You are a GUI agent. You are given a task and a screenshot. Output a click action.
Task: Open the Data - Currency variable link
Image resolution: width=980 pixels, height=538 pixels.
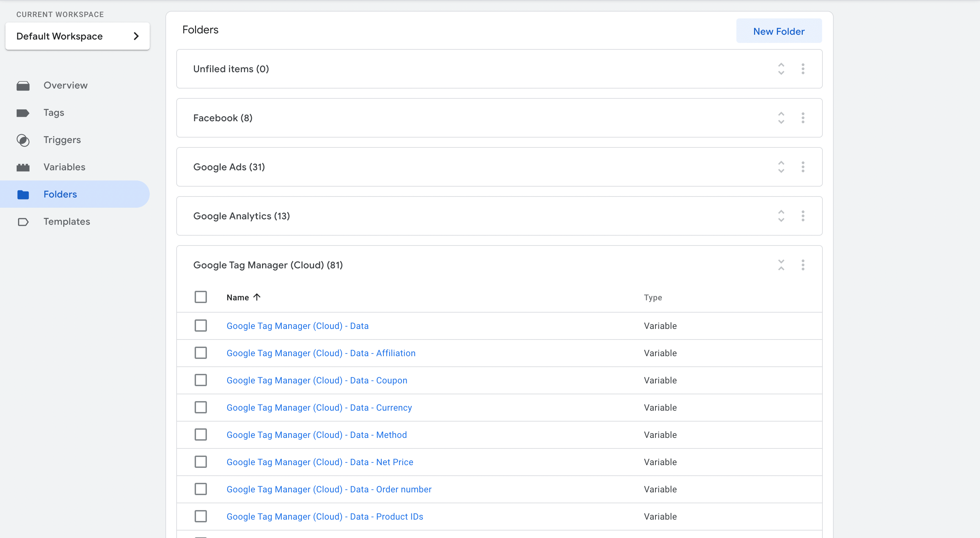pos(319,408)
